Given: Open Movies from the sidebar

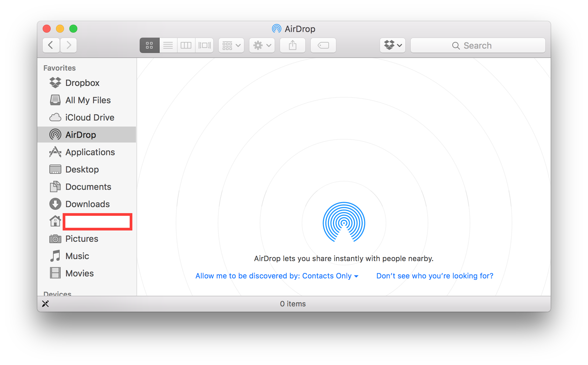Looking at the screenshot, I should [x=87, y=273].
